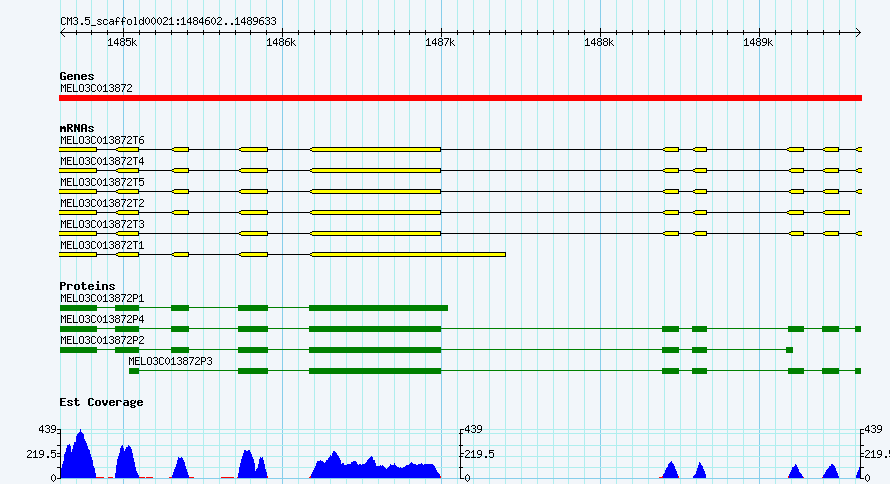Click the ruler's right end arrow
Image resolution: width=890 pixels, height=484 pixels.
(x=858, y=33)
